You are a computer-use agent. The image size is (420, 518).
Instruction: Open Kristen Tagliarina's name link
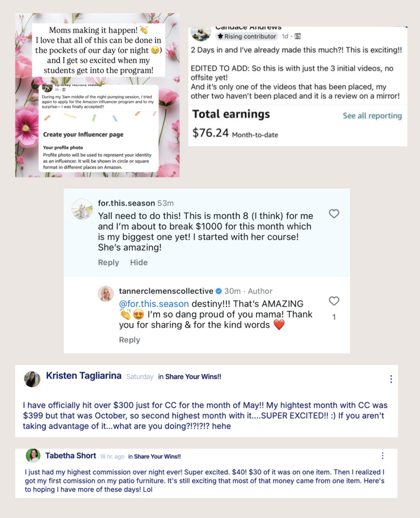pos(83,376)
